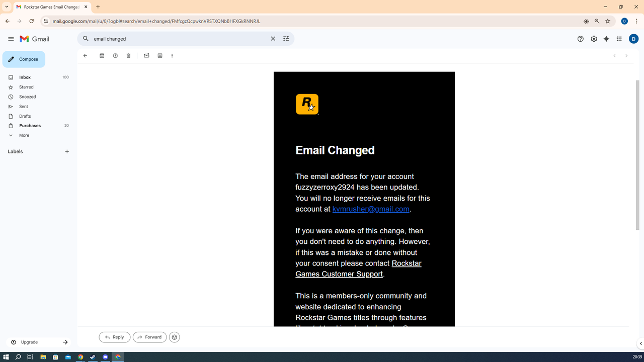
Task: Add an emoji reaction to the email
Action: tap(175, 337)
